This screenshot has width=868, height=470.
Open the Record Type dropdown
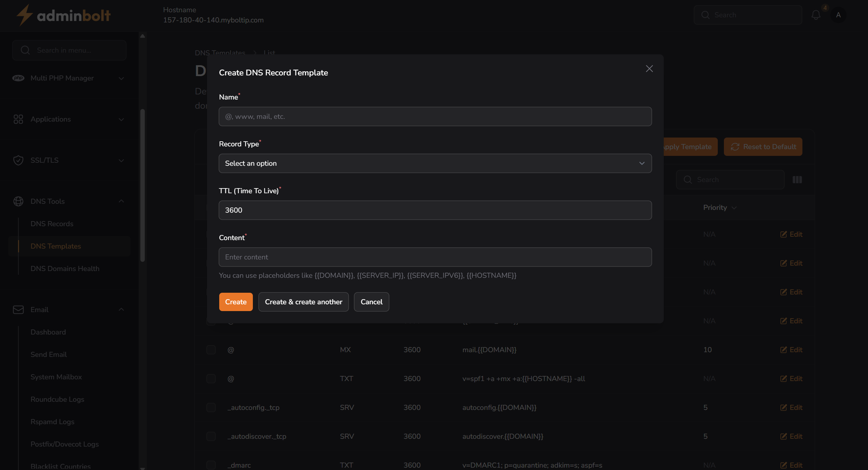[435, 163]
